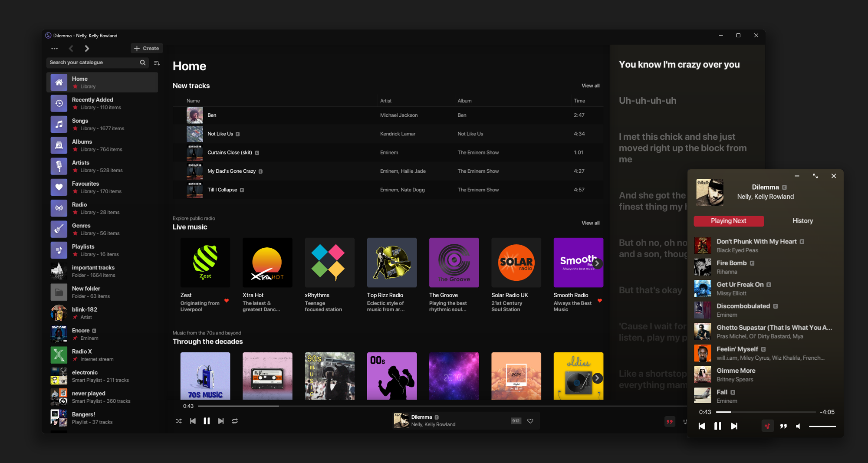
Task: Skip to previous track in main window
Action: 193,421
